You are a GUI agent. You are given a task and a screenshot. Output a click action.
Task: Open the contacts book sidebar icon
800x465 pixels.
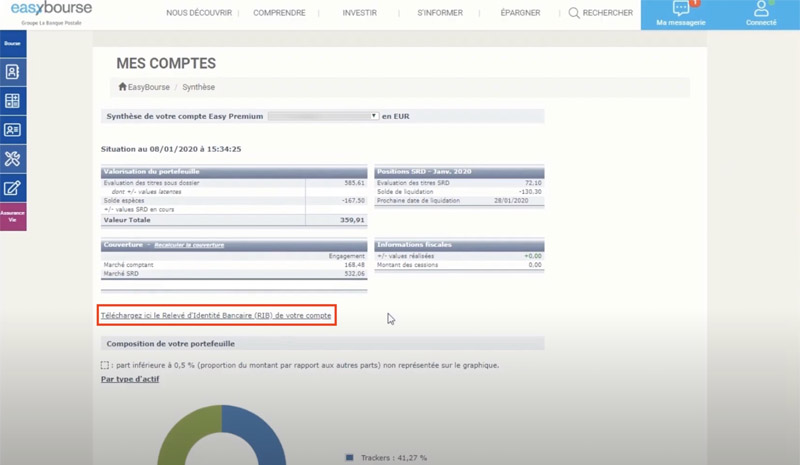(x=13, y=72)
